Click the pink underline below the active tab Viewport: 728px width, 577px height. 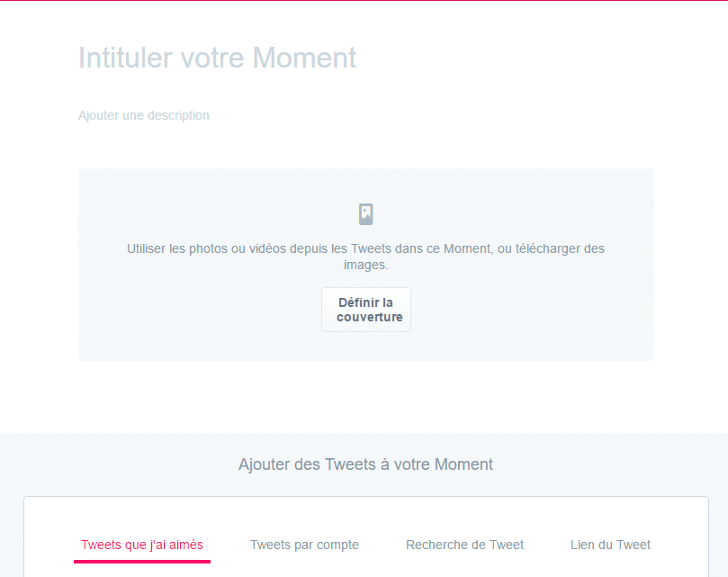point(142,561)
